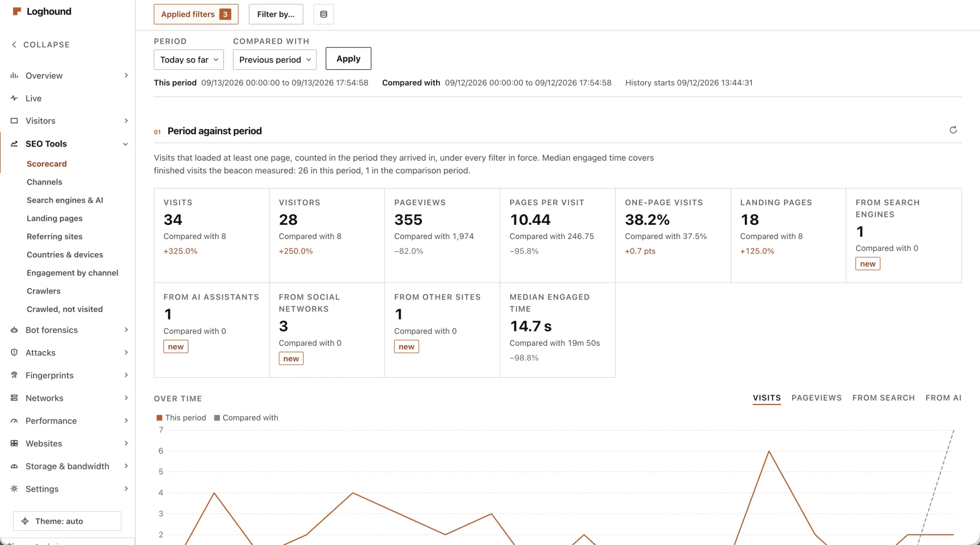Open the Channels page in SEO Tools
Image resolution: width=980 pixels, height=545 pixels.
[x=45, y=182]
